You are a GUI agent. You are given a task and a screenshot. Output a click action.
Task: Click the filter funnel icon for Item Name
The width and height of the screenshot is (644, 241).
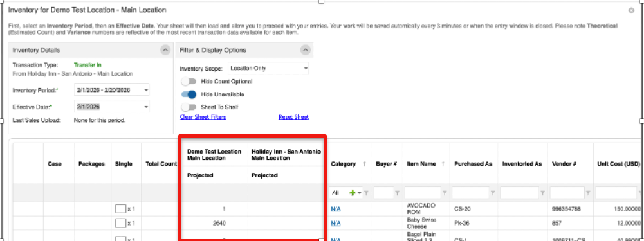click(x=445, y=193)
